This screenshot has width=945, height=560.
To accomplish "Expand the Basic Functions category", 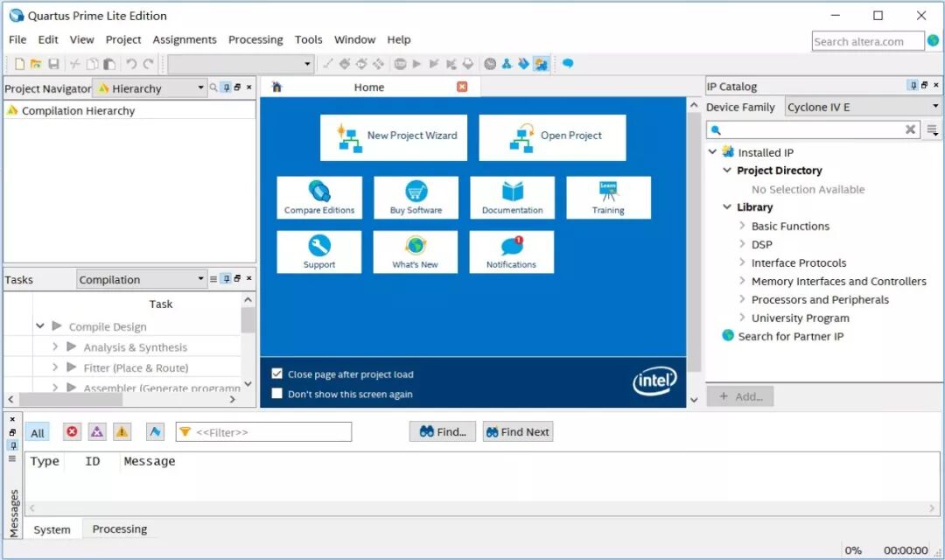I will click(x=742, y=226).
